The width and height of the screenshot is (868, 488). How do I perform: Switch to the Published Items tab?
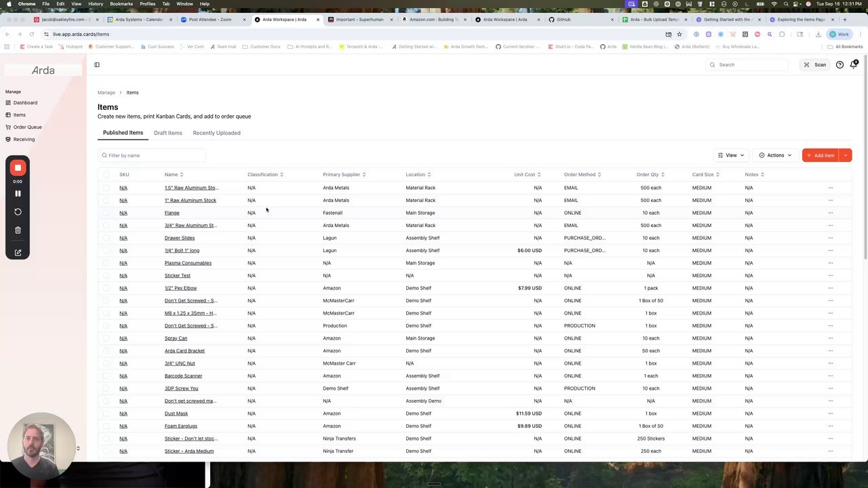click(123, 133)
